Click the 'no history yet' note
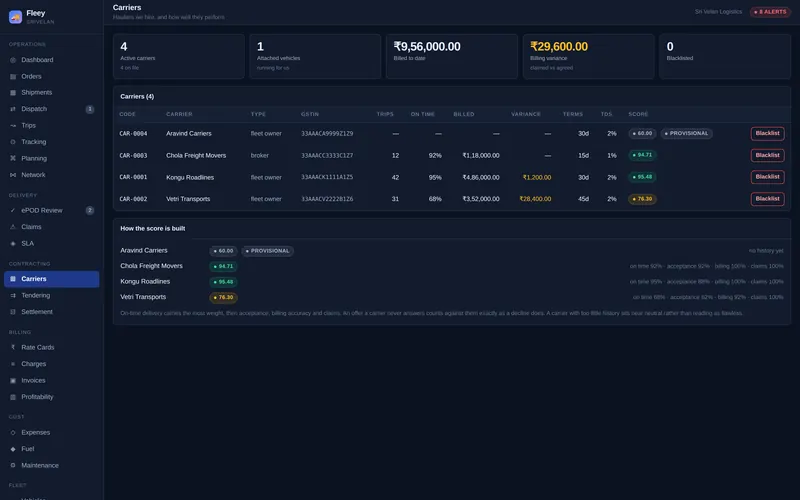 click(x=766, y=251)
